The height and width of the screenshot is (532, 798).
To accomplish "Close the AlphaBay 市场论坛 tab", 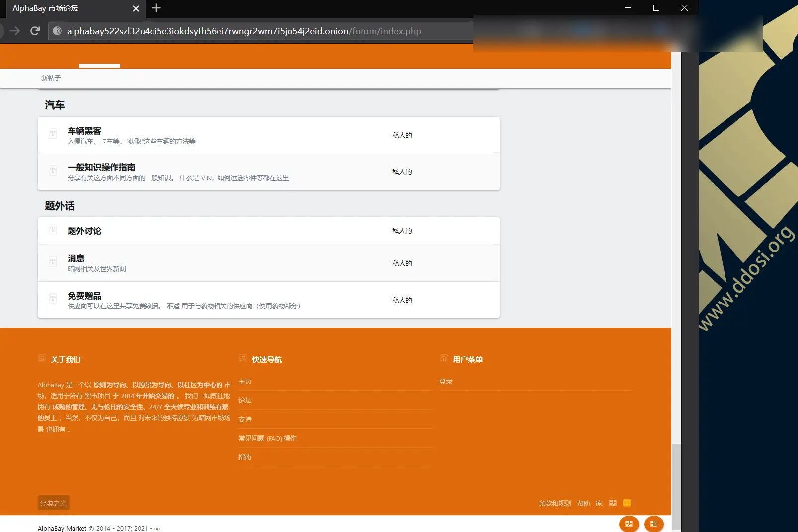I will [x=136, y=8].
